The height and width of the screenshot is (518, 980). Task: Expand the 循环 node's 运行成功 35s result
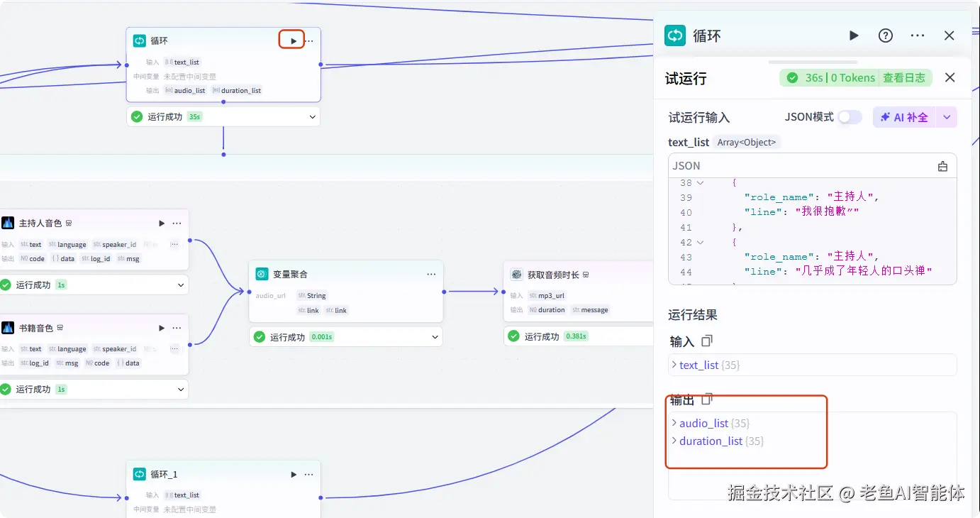pyautogui.click(x=313, y=116)
